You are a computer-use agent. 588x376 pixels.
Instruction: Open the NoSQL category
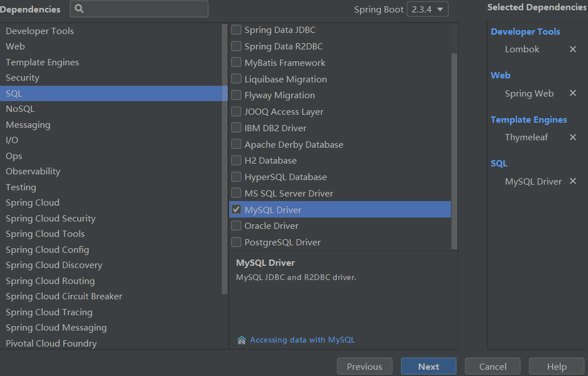(x=111, y=109)
